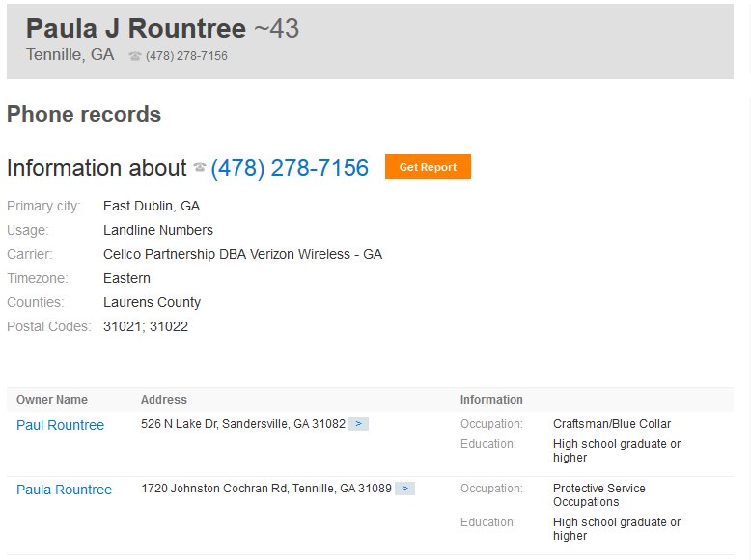Click the Primary city label

(x=43, y=206)
